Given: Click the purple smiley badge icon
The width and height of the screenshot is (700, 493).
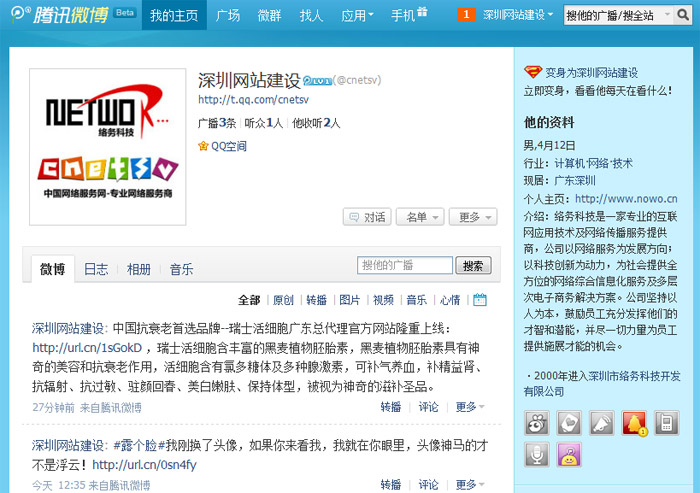Looking at the screenshot, I should click(x=569, y=454).
